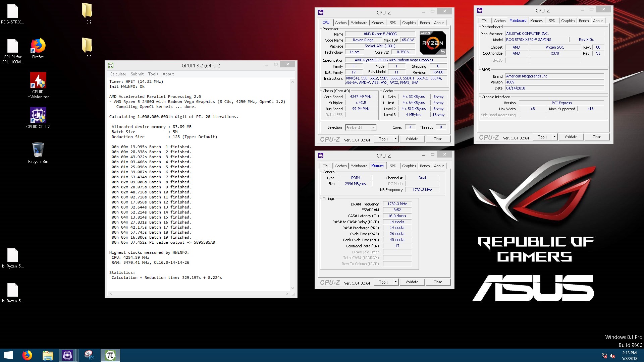This screenshot has width=644, height=362.
Task: Click the CPU-Z Memory window title icon
Action: (x=321, y=156)
